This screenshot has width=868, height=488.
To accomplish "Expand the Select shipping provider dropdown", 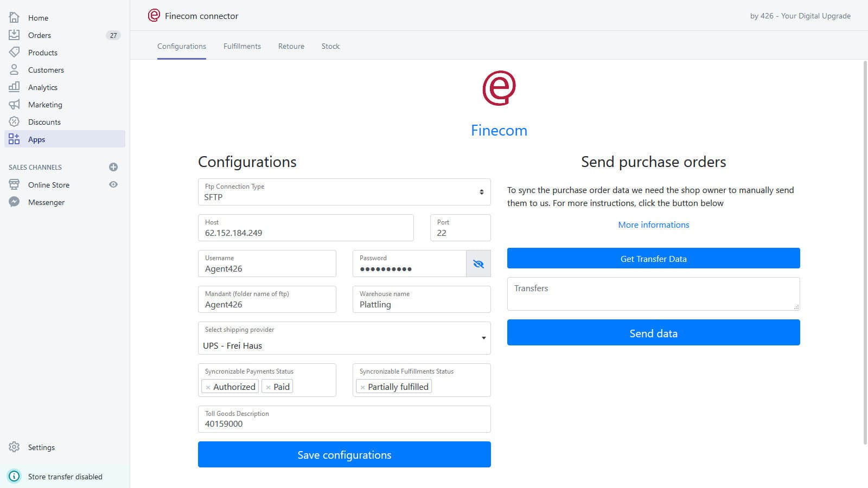I will (483, 338).
